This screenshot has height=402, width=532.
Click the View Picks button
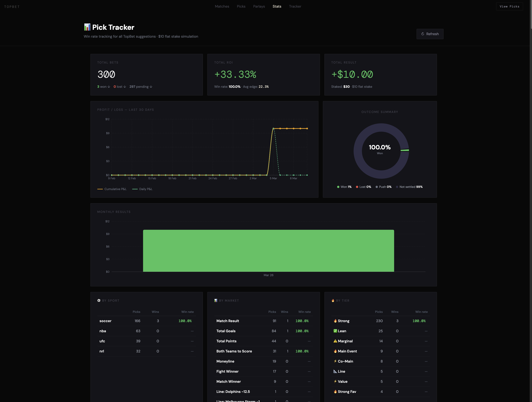[509, 6]
